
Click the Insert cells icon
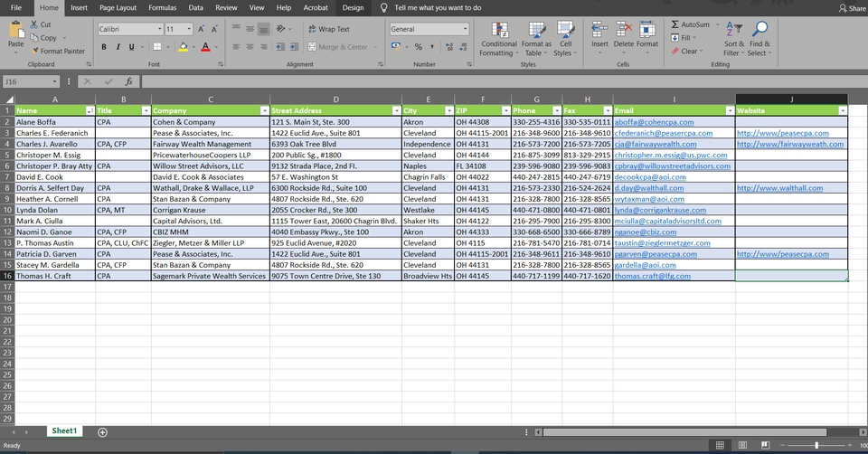(x=599, y=30)
